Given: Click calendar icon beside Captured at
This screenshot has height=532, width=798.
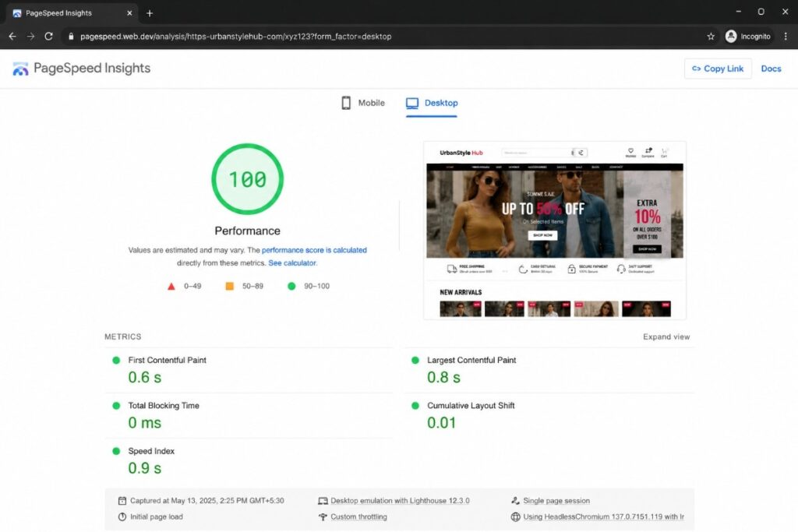Looking at the screenshot, I should tap(122, 501).
